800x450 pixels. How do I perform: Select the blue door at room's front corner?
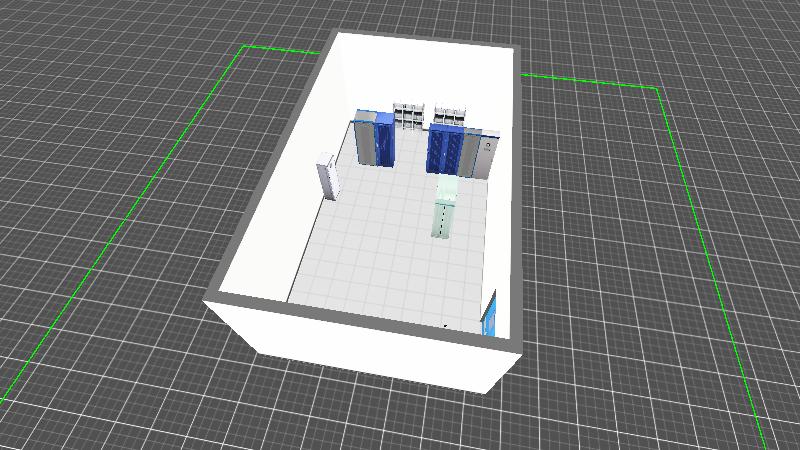(490, 314)
